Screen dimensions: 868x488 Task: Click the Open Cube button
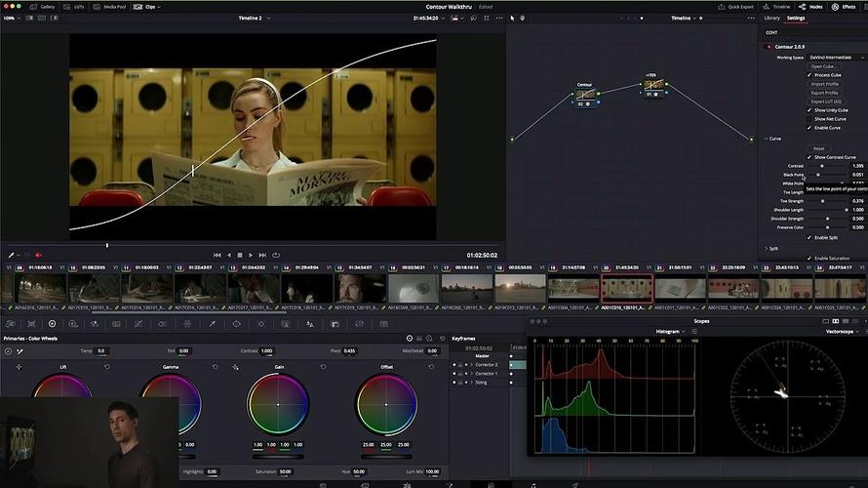pyautogui.click(x=824, y=66)
